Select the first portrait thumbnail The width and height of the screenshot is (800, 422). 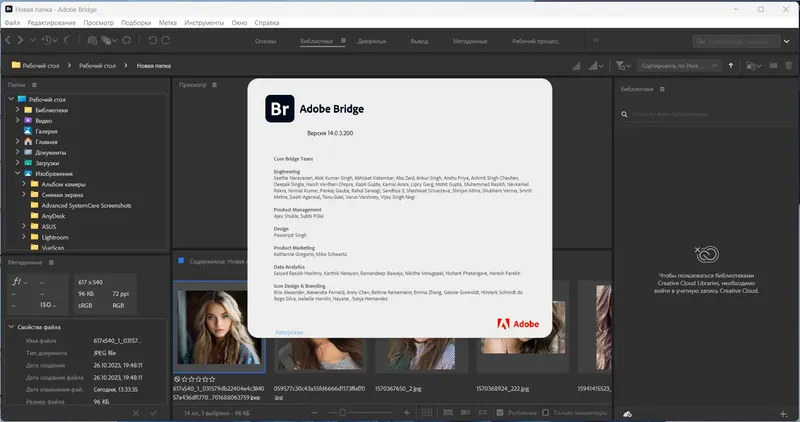point(219,327)
